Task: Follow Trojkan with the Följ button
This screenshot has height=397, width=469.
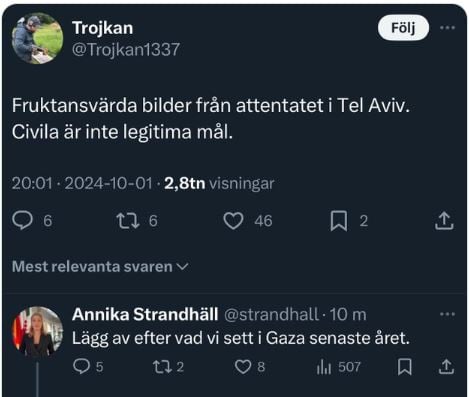Action: click(x=403, y=28)
